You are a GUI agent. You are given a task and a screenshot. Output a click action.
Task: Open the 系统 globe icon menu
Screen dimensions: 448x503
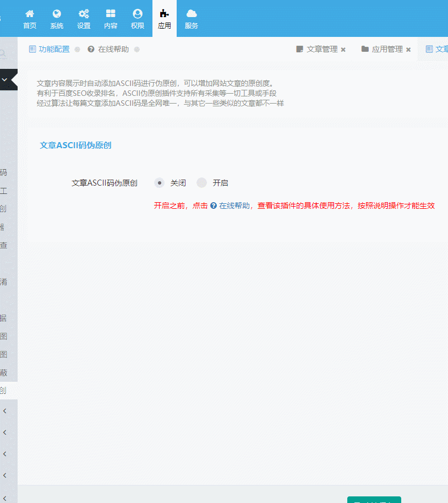point(57,19)
